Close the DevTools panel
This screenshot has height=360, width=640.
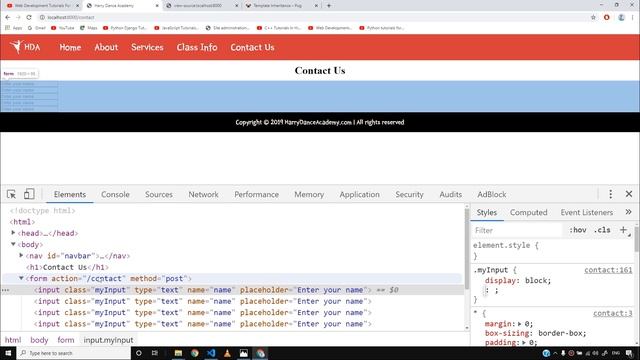pos(629,194)
